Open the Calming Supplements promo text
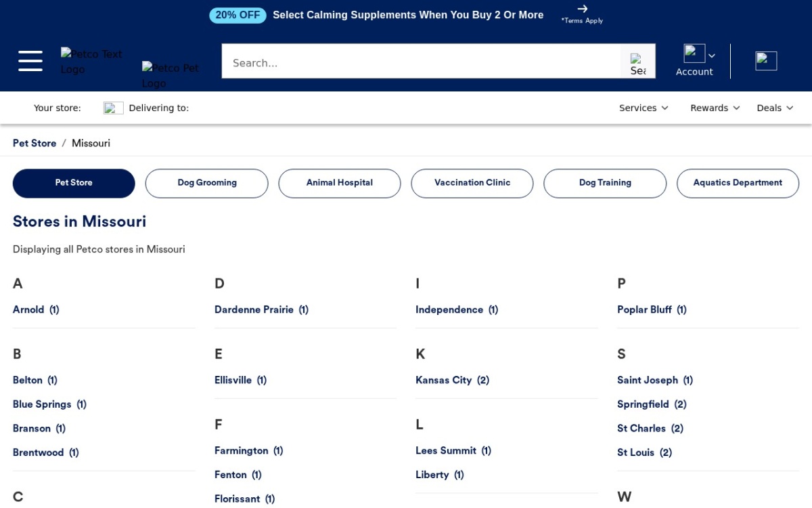This screenshot has height=508, width=812. 408,15
